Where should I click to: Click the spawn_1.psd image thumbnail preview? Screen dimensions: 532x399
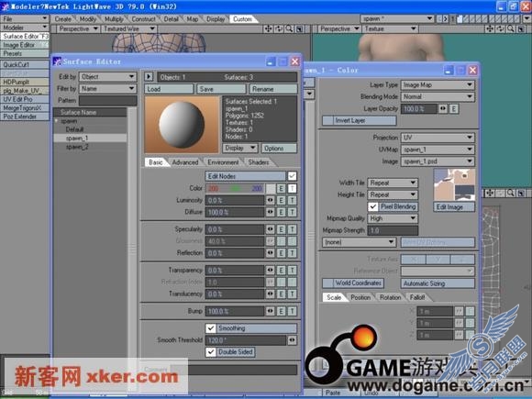pyautogui.click(x=454, y=184)
